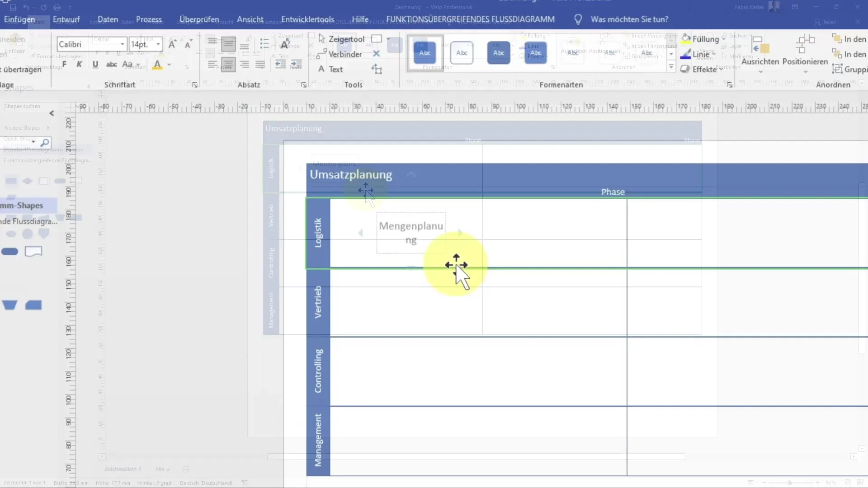The image size is (868, 488).
Task: Increase font size with the large A icon
Action: tap(172, 44)
